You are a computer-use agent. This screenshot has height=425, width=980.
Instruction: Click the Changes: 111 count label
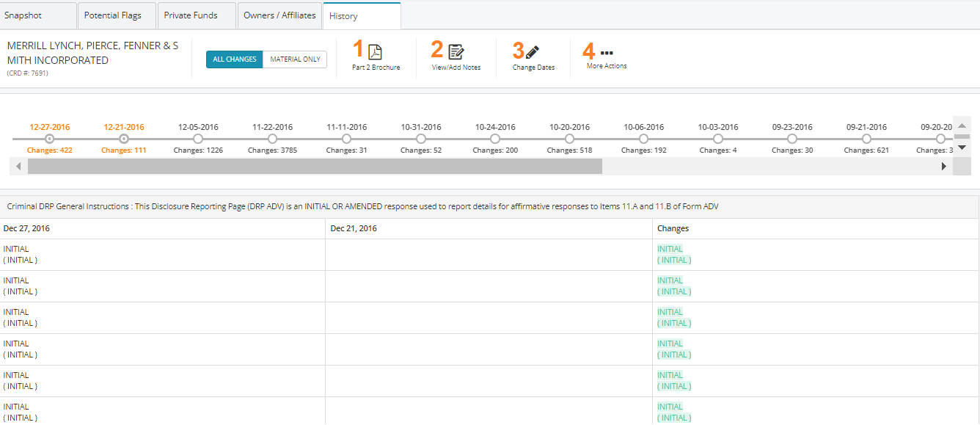[x=124, y=150]
